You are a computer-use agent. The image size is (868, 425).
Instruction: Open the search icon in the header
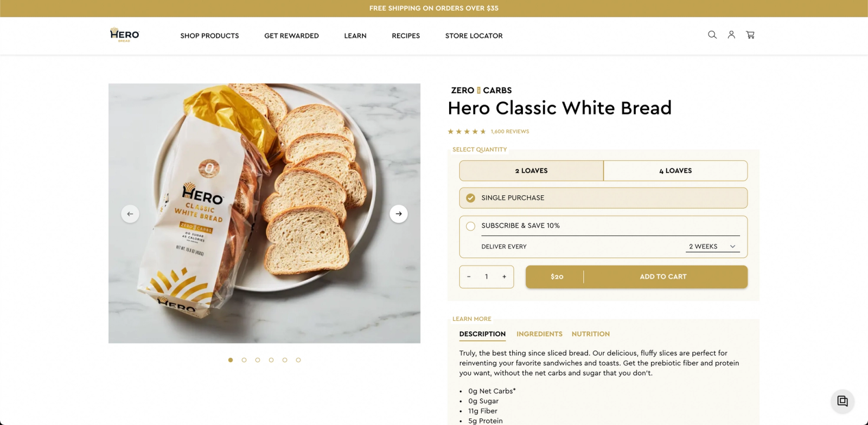click(x=712, y=35)
